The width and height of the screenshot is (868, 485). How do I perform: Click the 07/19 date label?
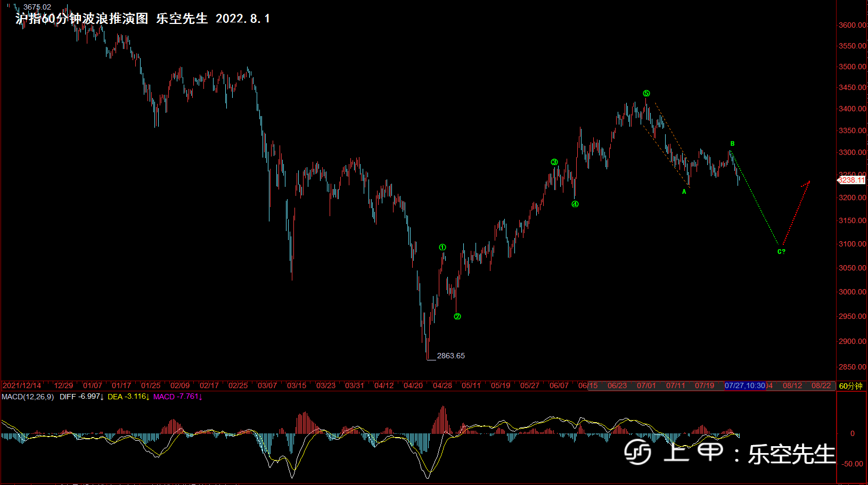705,385
